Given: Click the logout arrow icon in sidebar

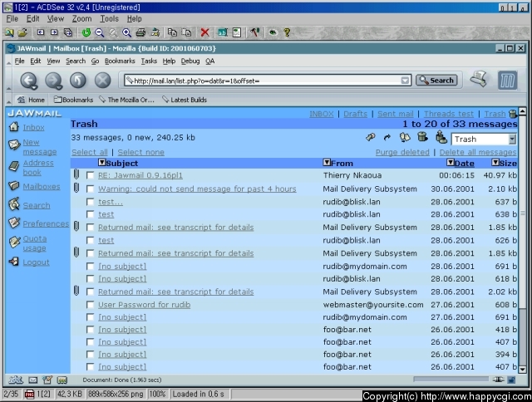Looking at the screenshot, I should pyautogui.click(x=14, y=262).
